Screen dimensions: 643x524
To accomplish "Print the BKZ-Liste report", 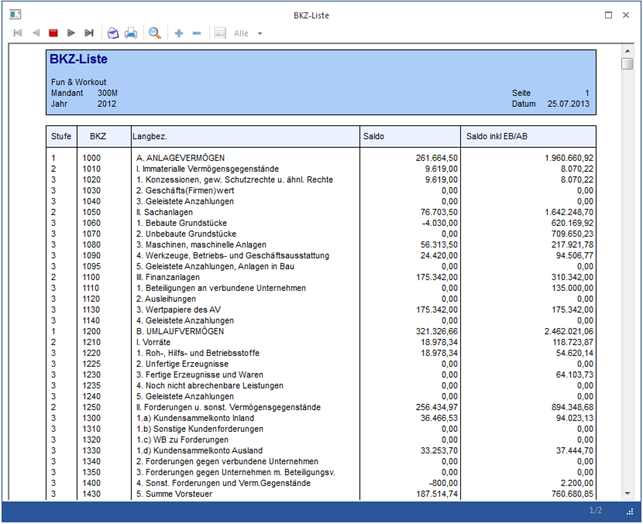I will pos(130,33).
